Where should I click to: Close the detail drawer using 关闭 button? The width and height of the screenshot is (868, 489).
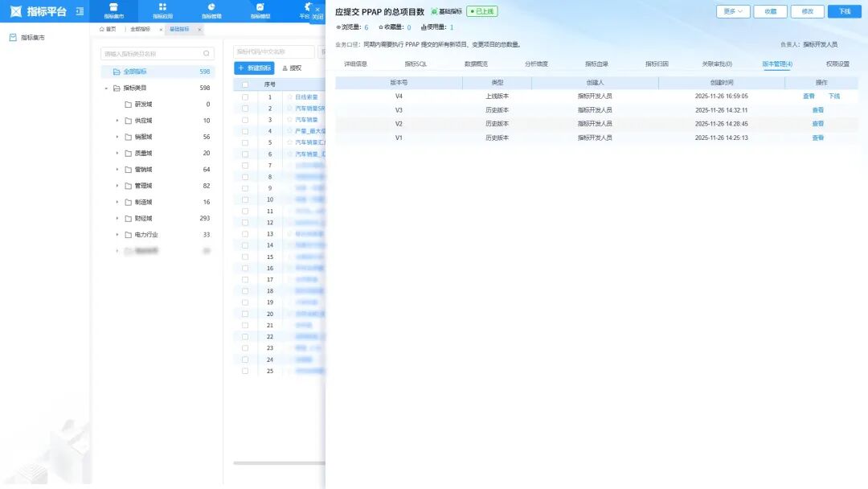(317, 13)
